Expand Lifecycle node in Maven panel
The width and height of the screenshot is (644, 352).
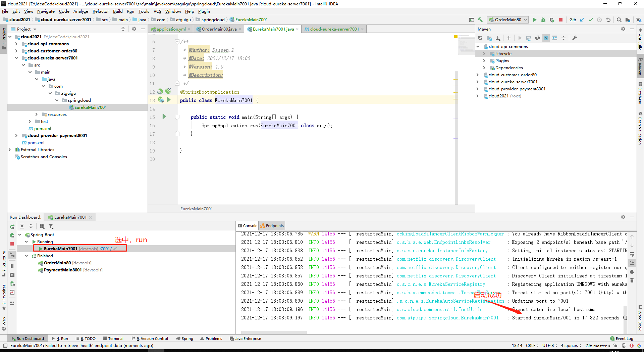[484, 54]
